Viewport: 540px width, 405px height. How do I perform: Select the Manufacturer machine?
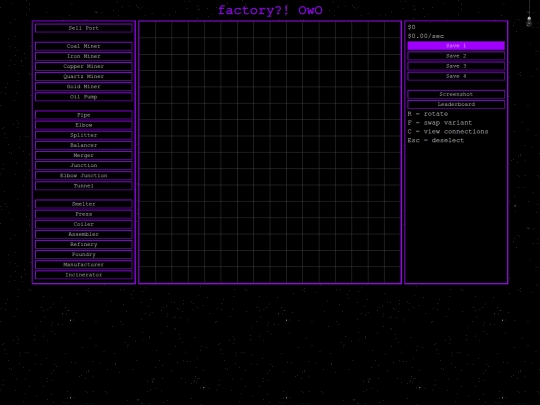(84, 264)
